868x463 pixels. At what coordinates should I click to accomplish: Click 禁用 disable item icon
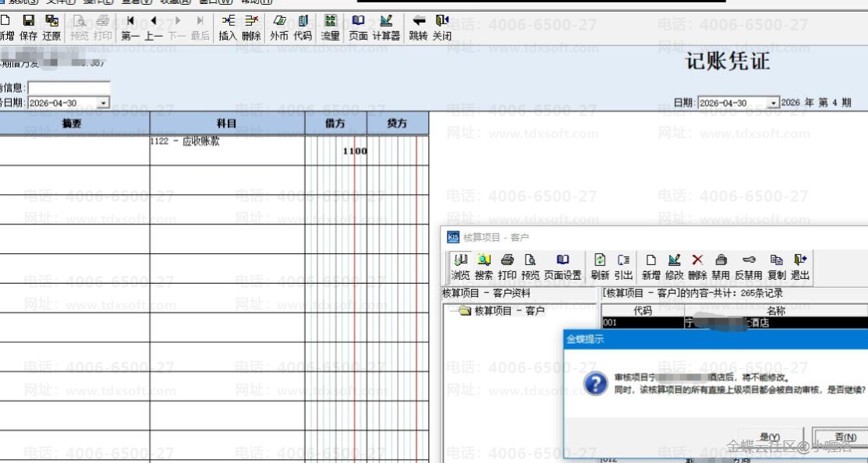tap(720, 267)
